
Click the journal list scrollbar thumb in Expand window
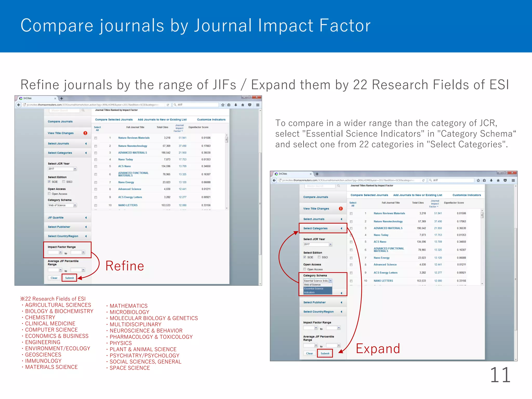point(482,215)
